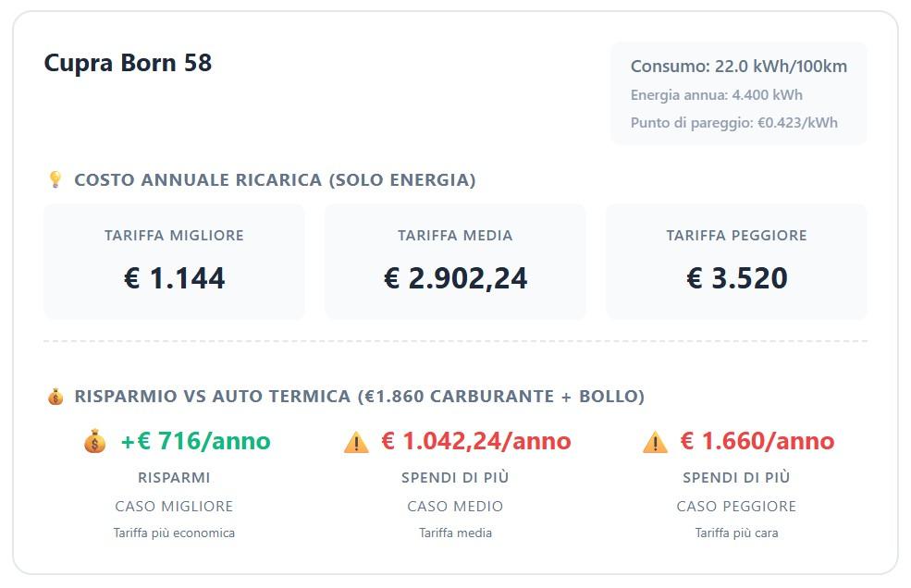Viewport: 911px width, 588px height.
Task: Click the Consumo 22.0 kWh/100km text
Action: 738,67
